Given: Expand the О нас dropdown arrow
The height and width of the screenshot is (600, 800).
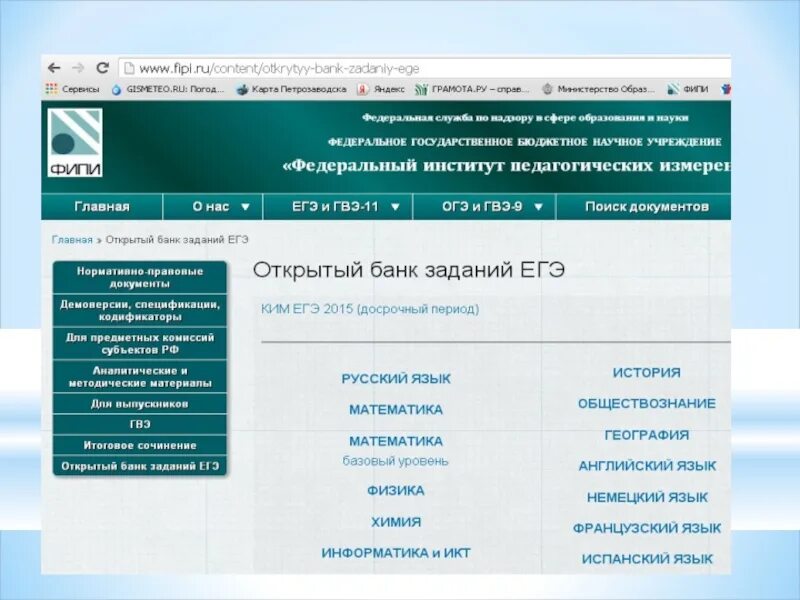Looking at the screenshot, I should tap(245, 207).
